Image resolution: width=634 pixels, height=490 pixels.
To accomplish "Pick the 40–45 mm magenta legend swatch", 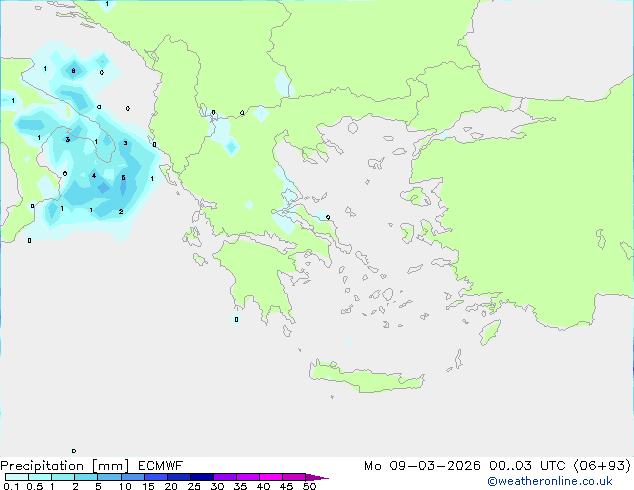I will pyautogui.click(x=271, y=477).
